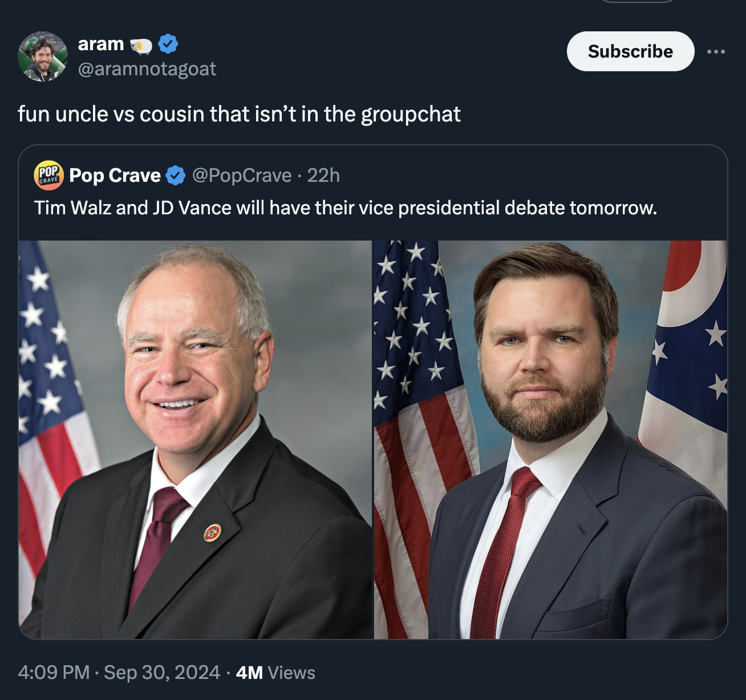Open aram's display name
This screenshot has width=746, height=700.
coord(100,43)
